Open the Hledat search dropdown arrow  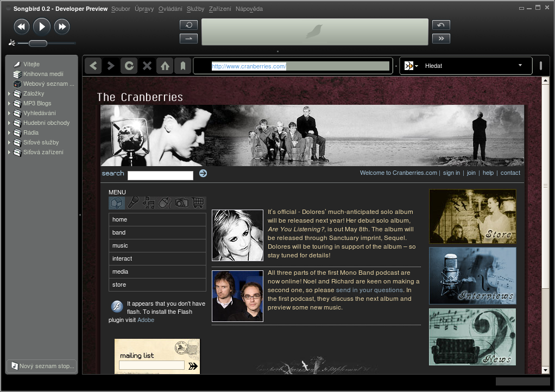[x=520, y=66]
